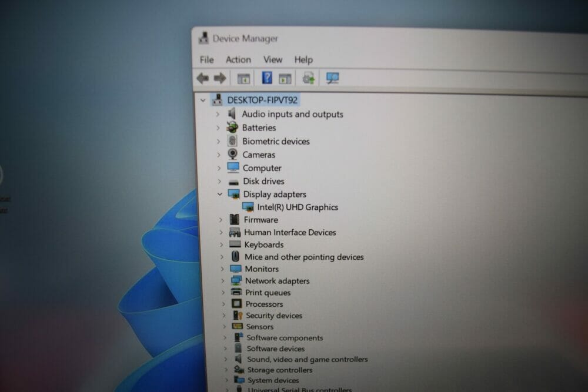Select the System devices label
The image size is (588, 392).
click(273, 380)
